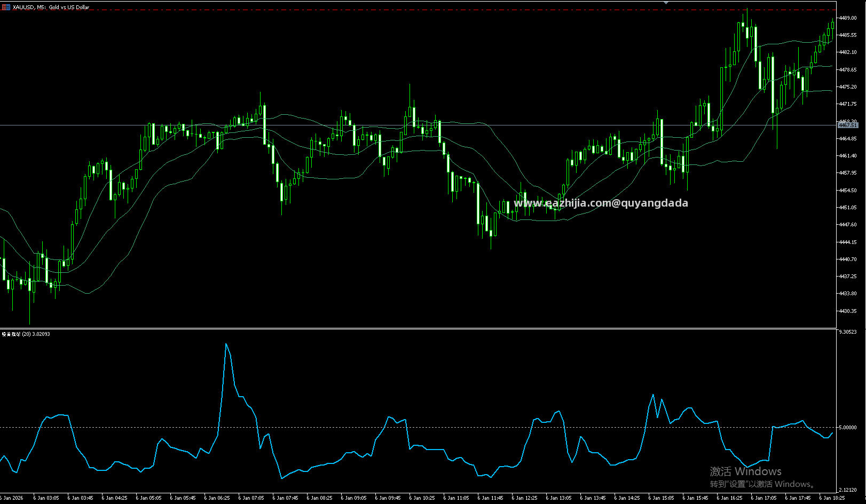Click price scale label 4478.65

pos(848,69)
